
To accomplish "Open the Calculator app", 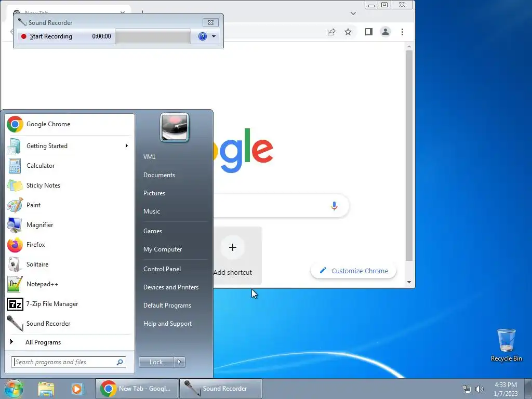I will (70, 166).
